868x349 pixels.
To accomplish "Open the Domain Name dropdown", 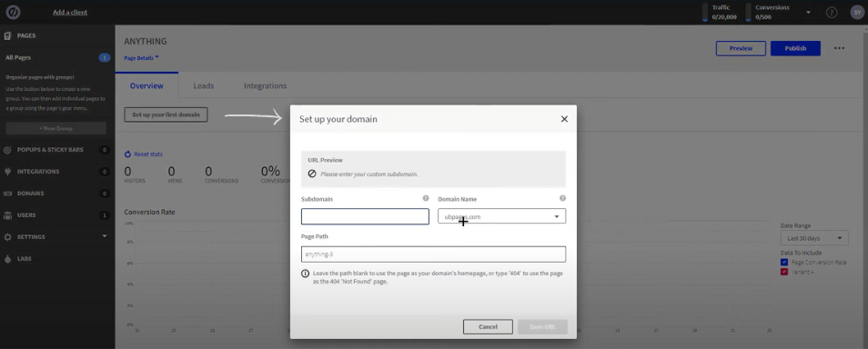I will pyautogui.click(x=501, y=216).
